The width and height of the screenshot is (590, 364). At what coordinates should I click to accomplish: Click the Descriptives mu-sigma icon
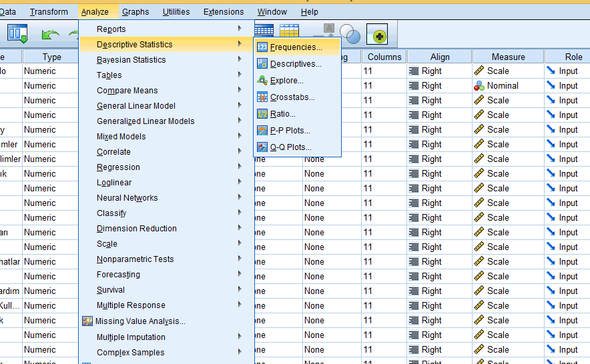click(262, 64)
